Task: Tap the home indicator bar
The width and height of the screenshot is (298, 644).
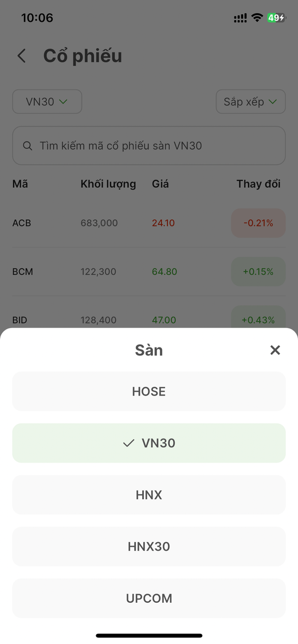Action: (149, 635)
